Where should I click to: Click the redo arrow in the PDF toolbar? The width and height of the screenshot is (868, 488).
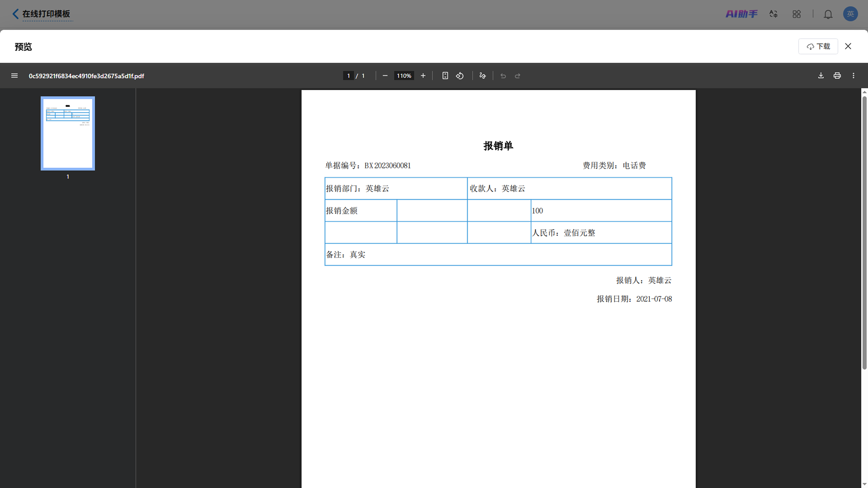(x=518, y=76)
